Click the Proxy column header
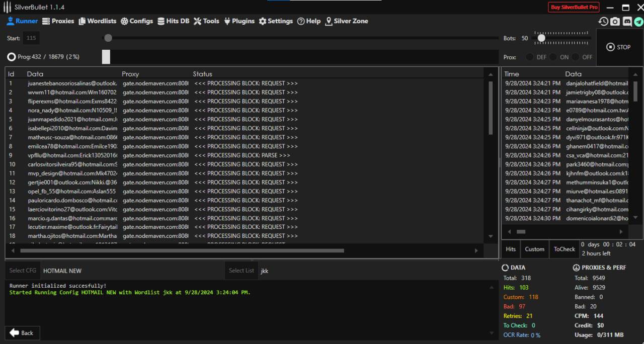644x344 pixels. pyautogui.click(x=130, y=74)
